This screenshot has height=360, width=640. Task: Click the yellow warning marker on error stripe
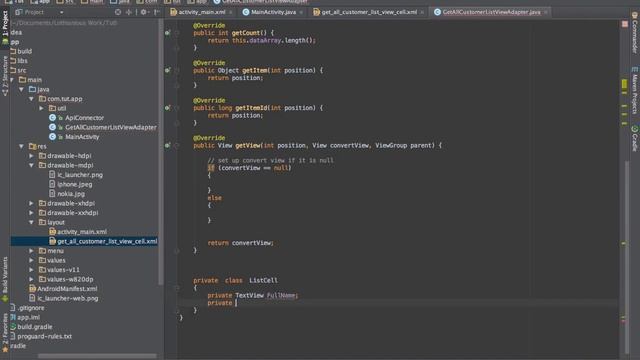[x=624, y=84]
